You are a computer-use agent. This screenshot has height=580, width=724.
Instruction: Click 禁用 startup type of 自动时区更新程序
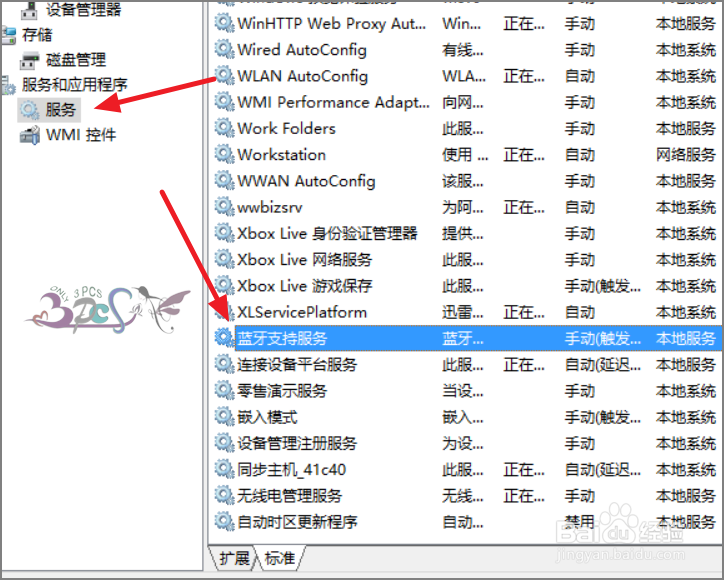pyautogui.click(x=579, y=522)
